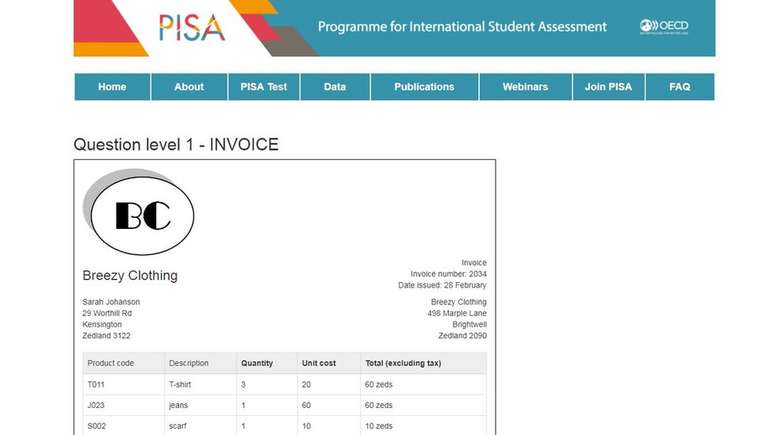Click the 'Question level 1 - INVOICE' heading
This screenshot has width=774, height=435.
click(x=176, y=145)
